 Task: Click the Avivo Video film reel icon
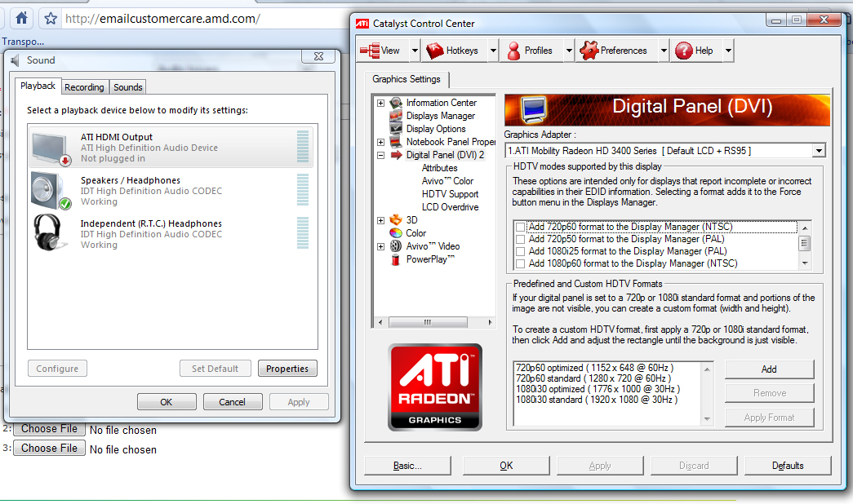(x=396, y=245)
